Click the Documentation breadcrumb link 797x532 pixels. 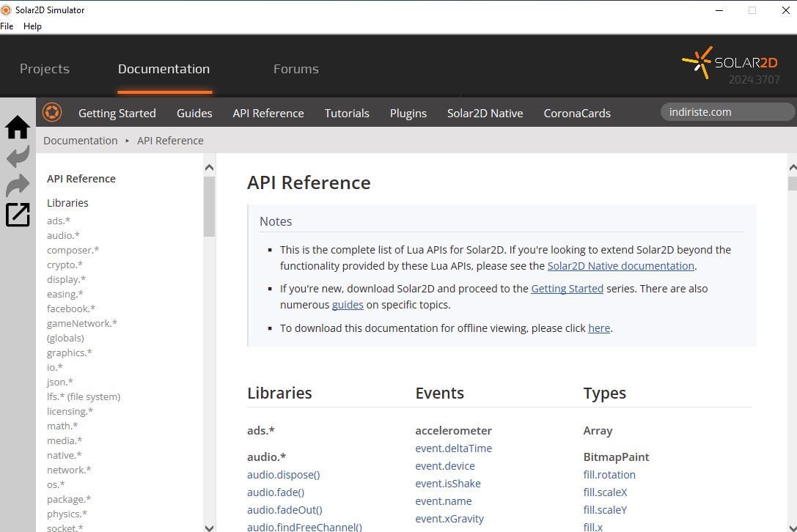[x=81, y=140]
